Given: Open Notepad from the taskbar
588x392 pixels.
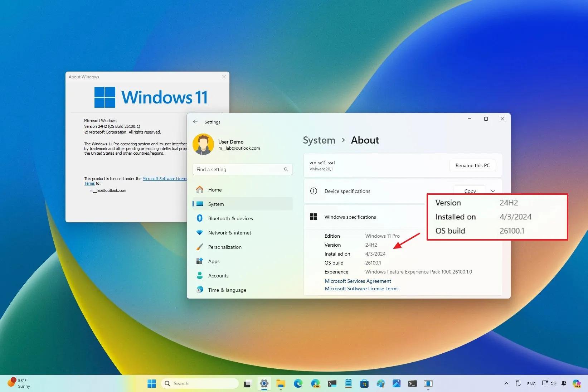Looking at the screenshot, I should [348, 383].
